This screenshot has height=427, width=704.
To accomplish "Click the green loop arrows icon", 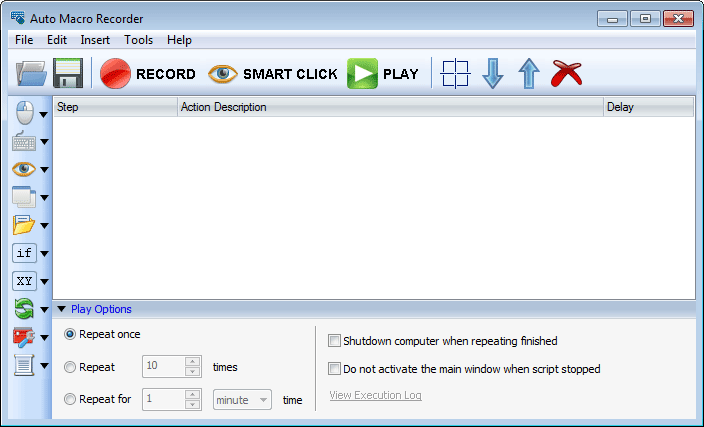I will tap(24, 309).
